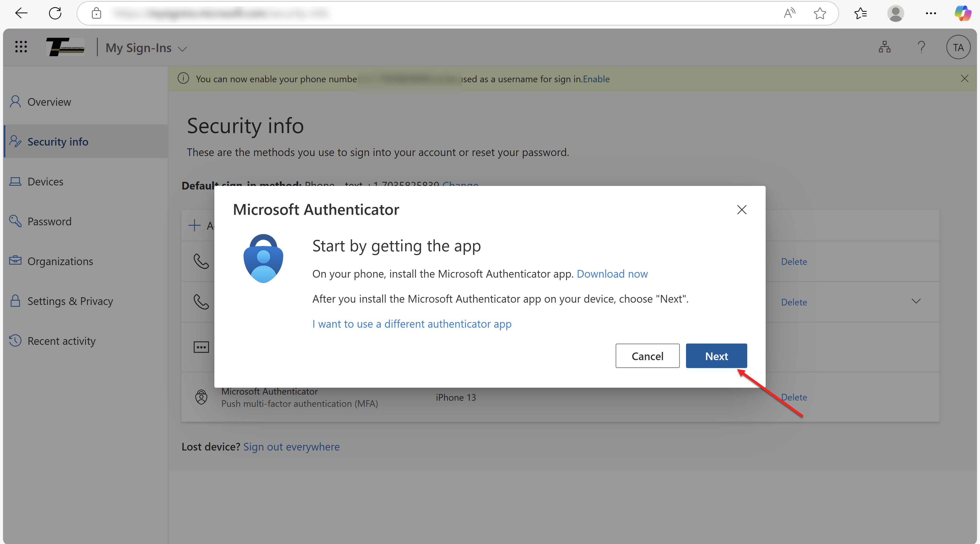Expand the second phone method chevron

click(916, 301)
